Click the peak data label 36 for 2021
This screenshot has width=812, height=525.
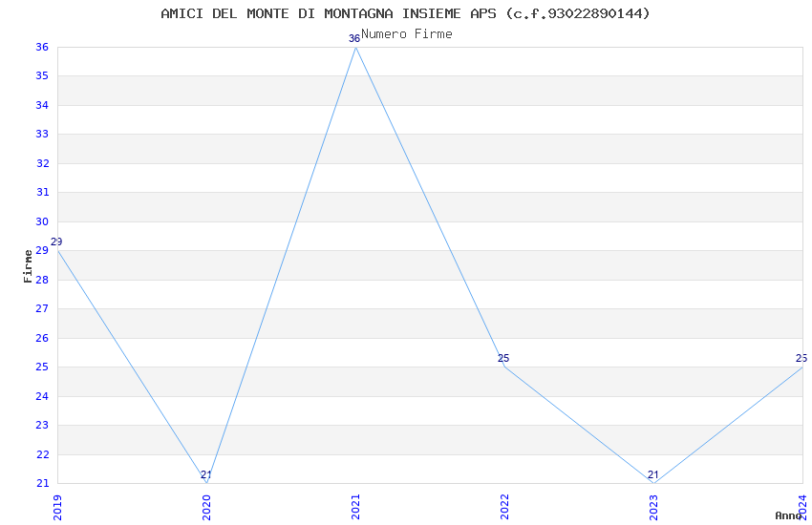pyautogui.click(x=354, y=38)
